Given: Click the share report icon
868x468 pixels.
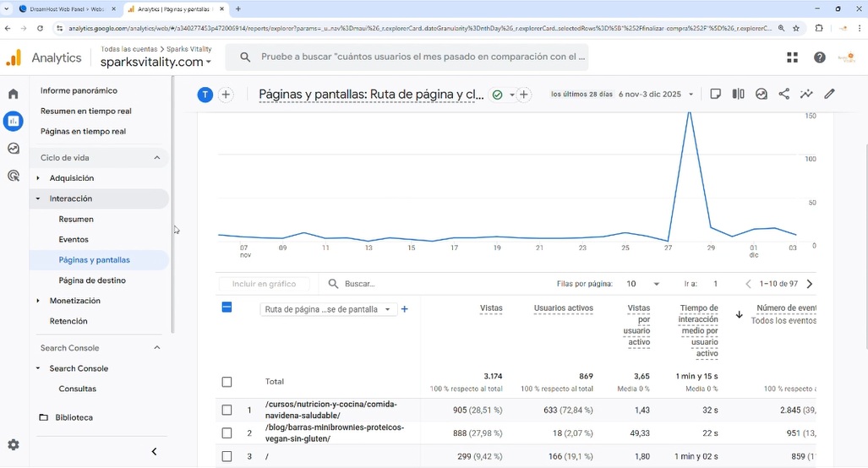Looking at the screenshot, I should 783,94.
